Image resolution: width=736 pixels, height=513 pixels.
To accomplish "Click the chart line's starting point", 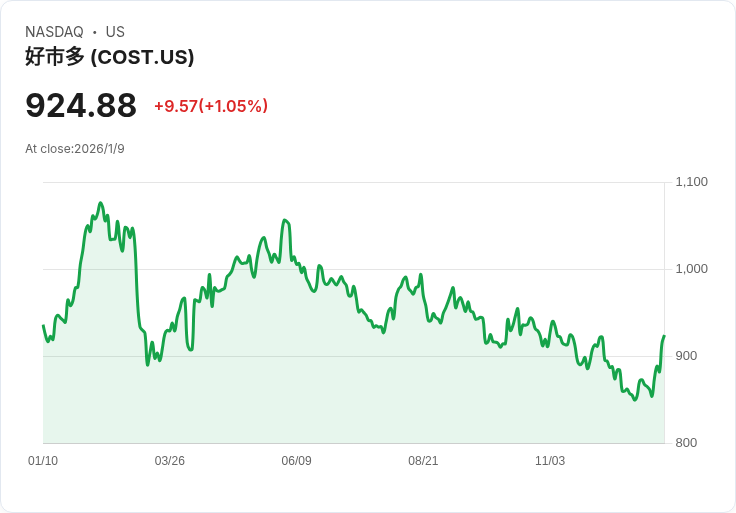I will pos(43,325).
